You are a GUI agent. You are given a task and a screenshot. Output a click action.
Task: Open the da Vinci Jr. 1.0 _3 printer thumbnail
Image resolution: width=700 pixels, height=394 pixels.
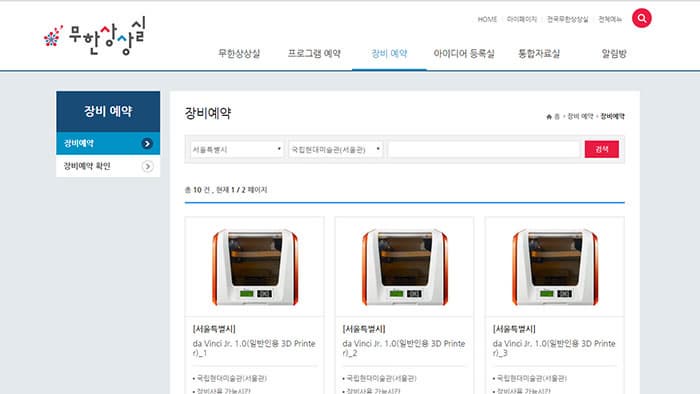555,267
